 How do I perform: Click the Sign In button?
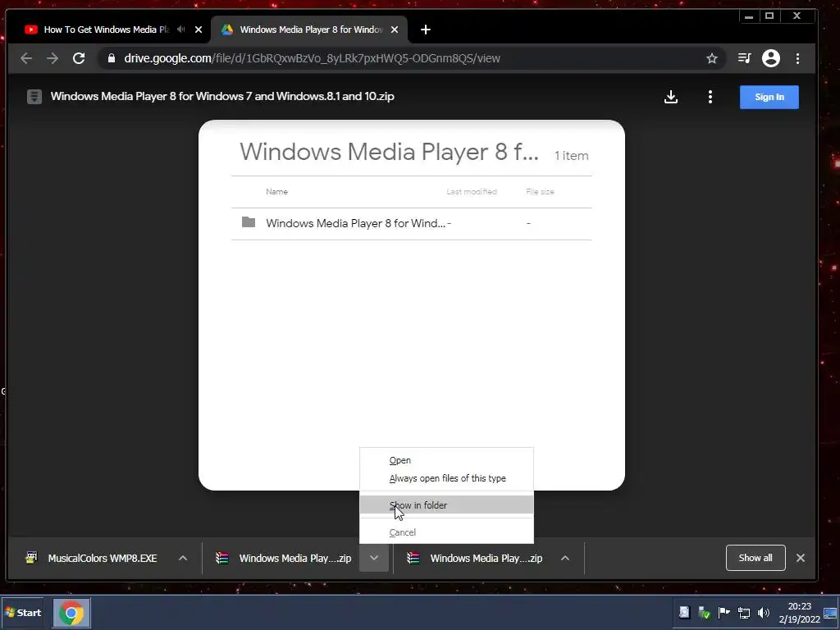[769, 97]
